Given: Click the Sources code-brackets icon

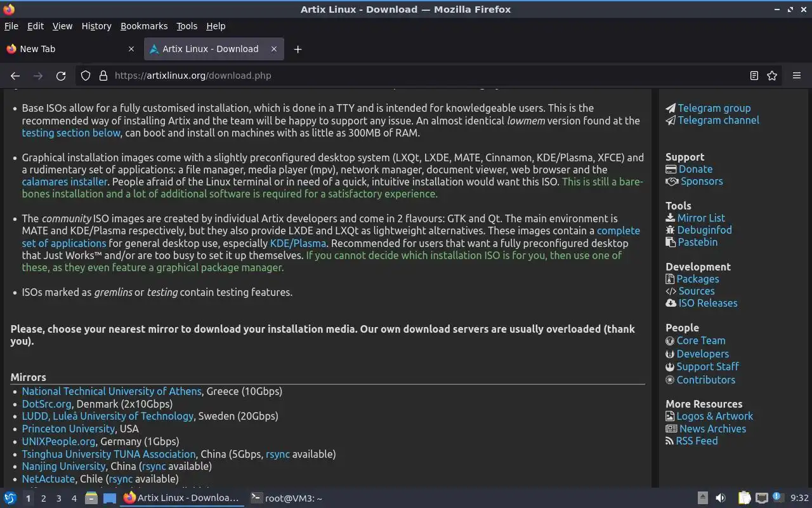Looking at the screenshot, I should 671,291.
